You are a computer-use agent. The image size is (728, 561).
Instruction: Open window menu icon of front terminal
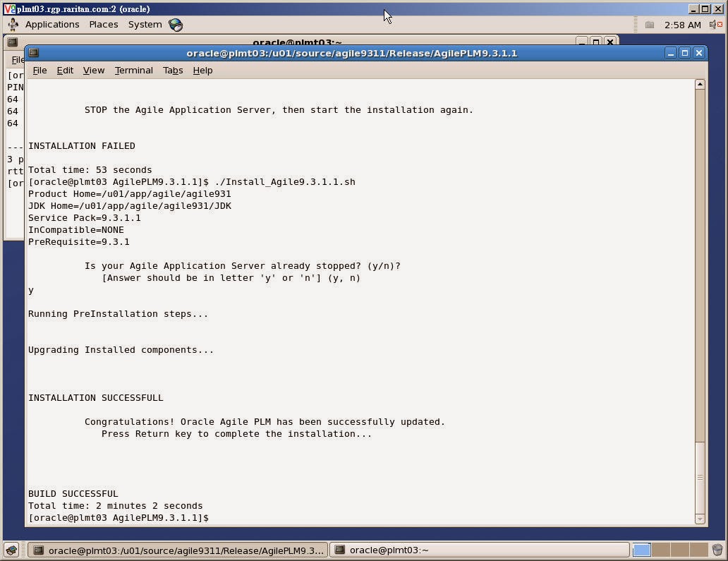point(33,53)
